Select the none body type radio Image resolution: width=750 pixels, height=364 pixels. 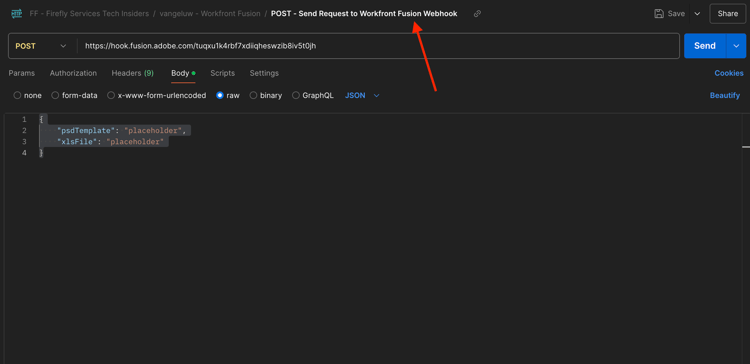(x=17, y=95)
